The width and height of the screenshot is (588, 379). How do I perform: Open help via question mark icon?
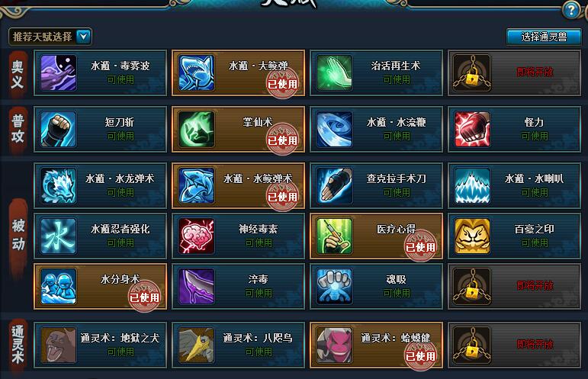571,10
